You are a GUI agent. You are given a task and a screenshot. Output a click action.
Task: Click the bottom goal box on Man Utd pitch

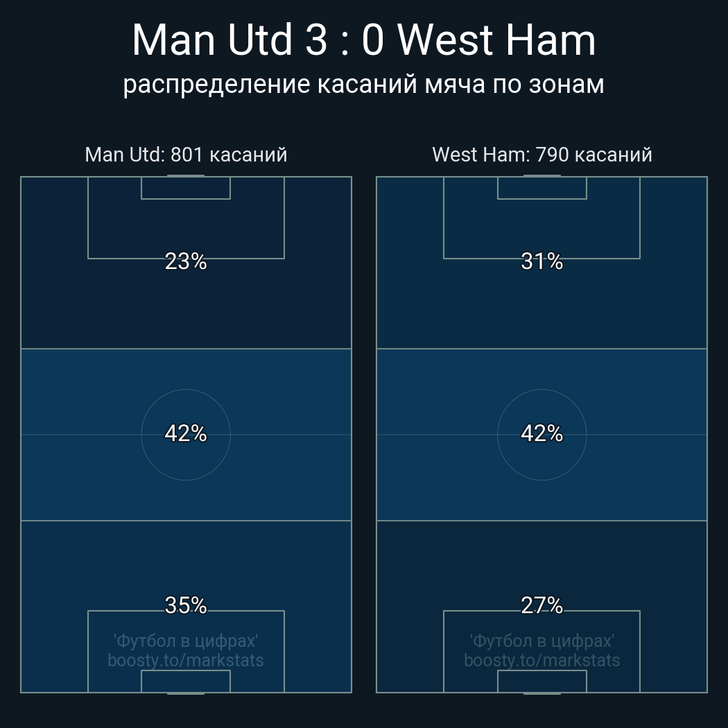pos(186,681)
